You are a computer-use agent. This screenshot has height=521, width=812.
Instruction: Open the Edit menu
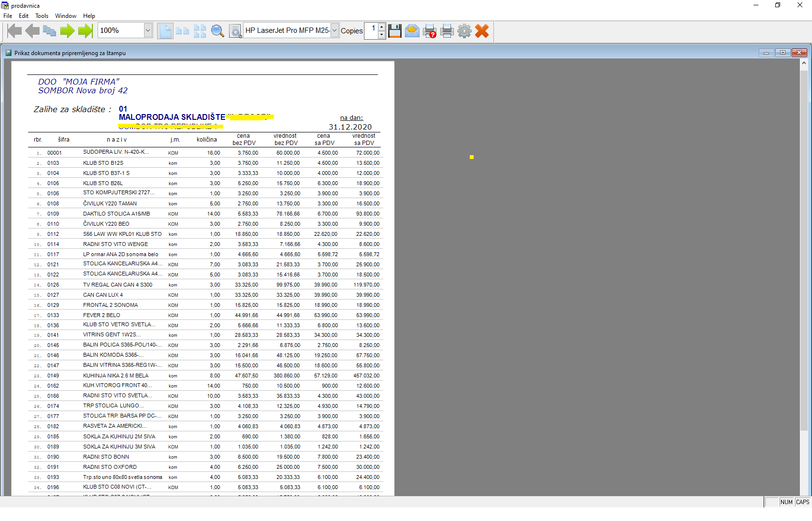24,16
